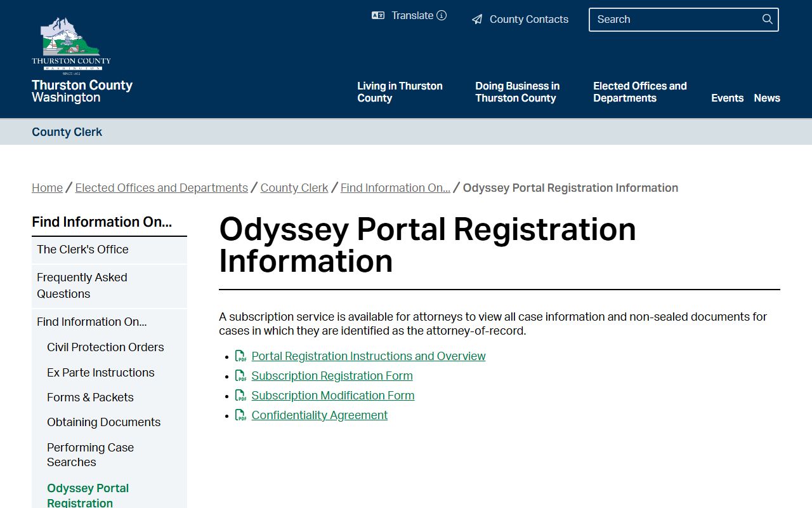Open Portal Registration Instructions and Overview link
The image size is (812, 508).
click(x=369, y=356)
